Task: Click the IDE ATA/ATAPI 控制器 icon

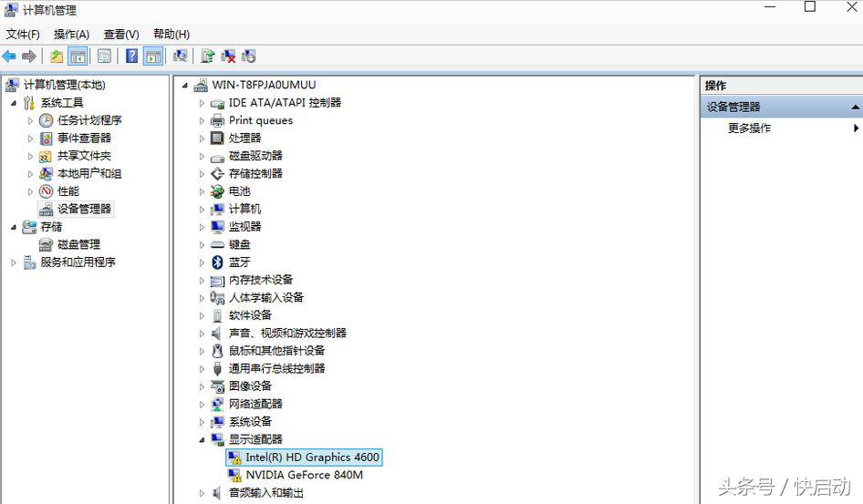Action: [217, 103]
